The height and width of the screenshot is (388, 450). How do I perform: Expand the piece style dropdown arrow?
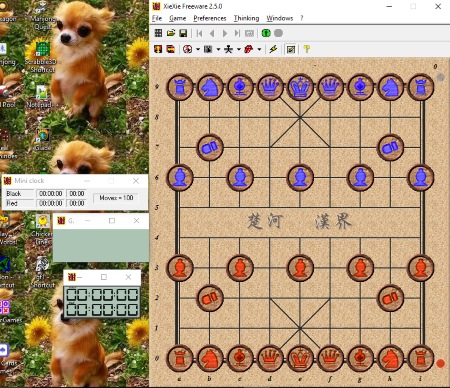click(198, 49)
